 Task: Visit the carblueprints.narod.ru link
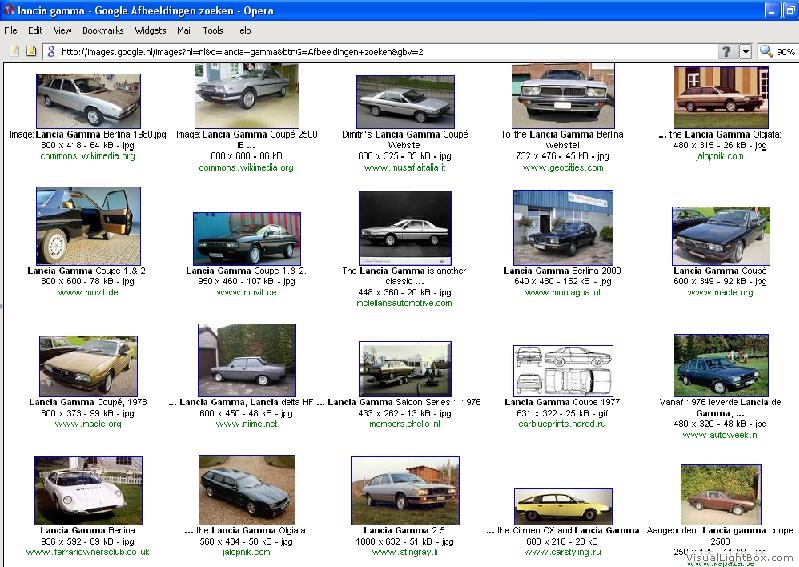(562, 424)
